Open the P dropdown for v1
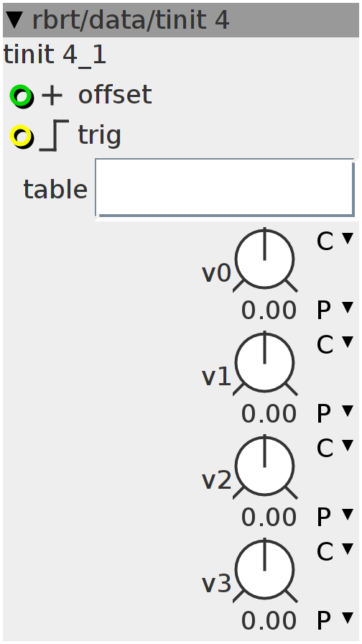 pyautogui.click(x=335, y=413)
